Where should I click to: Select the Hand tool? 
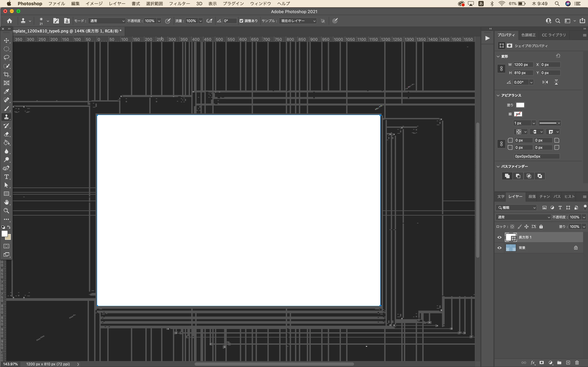click(7, 202)
